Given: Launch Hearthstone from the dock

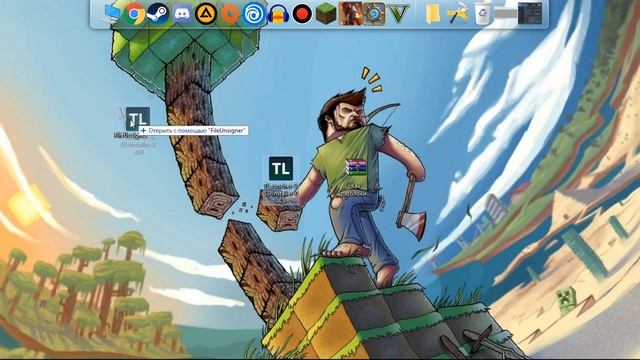Looking at the screenshot, I should (x=374, y=14).
